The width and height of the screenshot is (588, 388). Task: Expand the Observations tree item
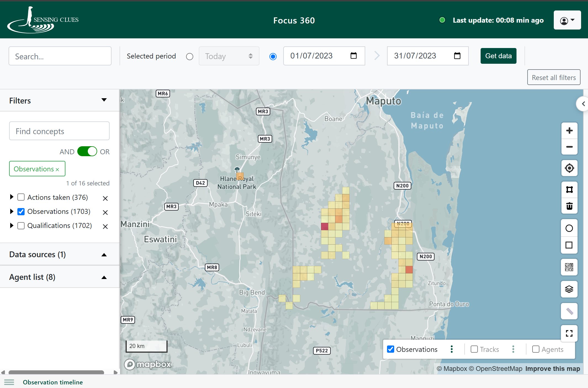tap(12, 211)
